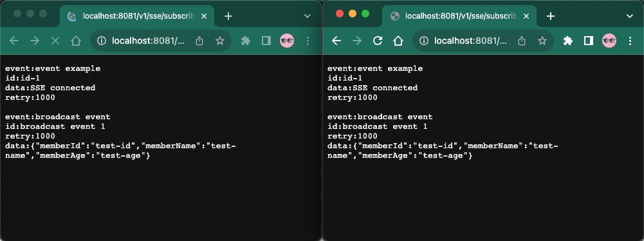This screenshot has width=644, height=241.
Task: Open profile avatar in left browser window
Action: point(287,41)
